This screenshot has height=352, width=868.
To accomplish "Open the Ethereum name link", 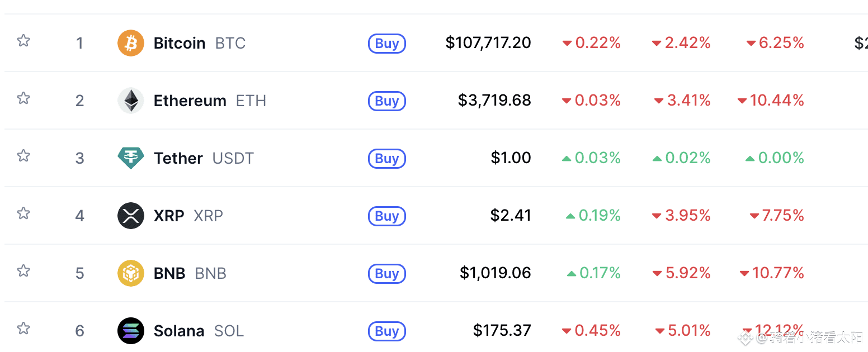I will [190, 101].
